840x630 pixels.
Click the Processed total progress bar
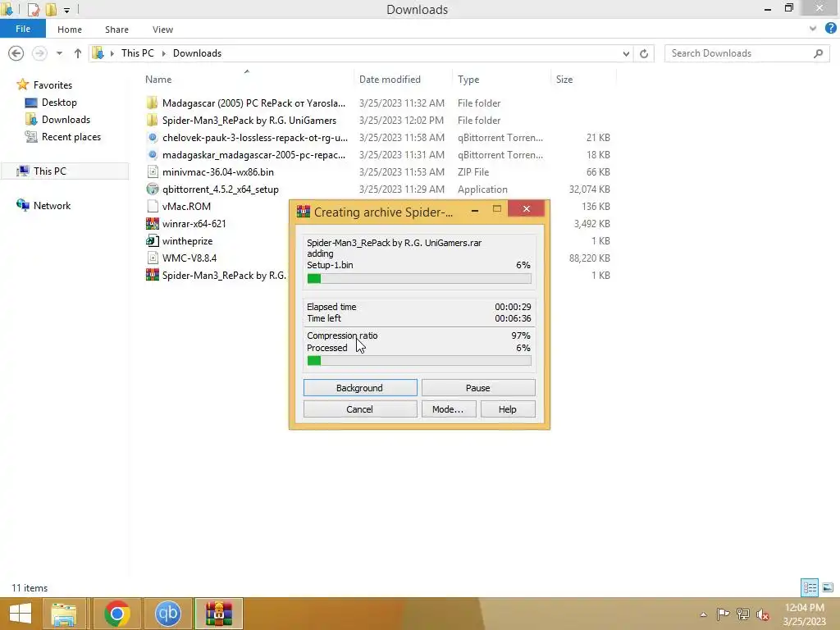pos(419,361)
